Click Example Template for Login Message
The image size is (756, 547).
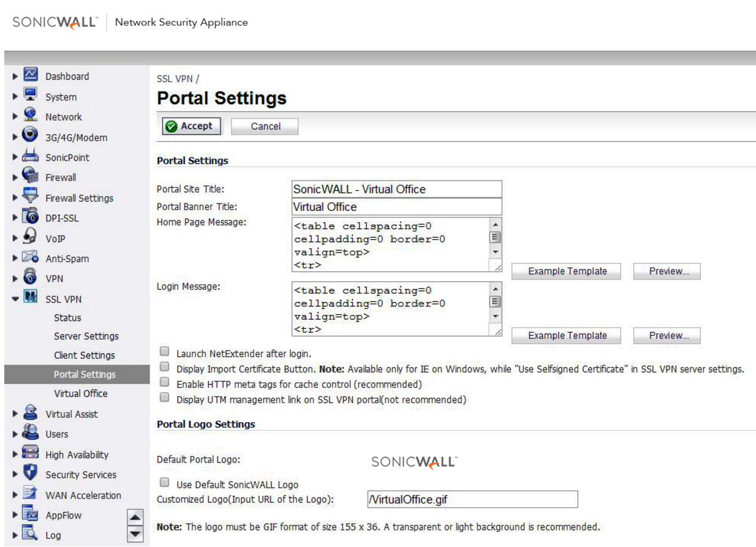tap(567, 336)
